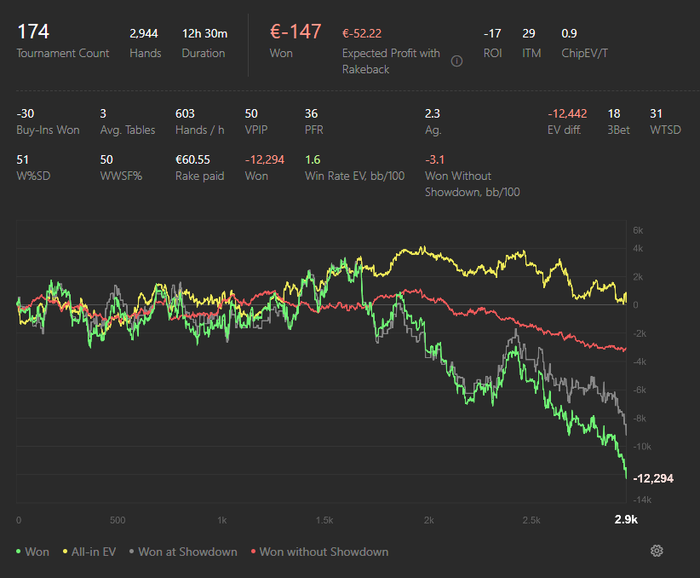700x578 pixels.
Task: Click the €-52.22 expected profit value
Action: click(x=362, y=33)
